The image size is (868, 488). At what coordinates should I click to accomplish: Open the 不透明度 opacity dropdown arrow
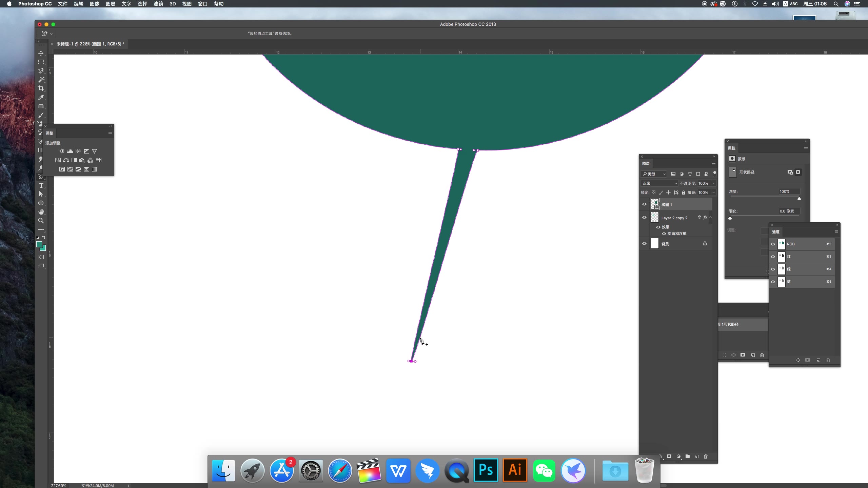coord(713,183)
